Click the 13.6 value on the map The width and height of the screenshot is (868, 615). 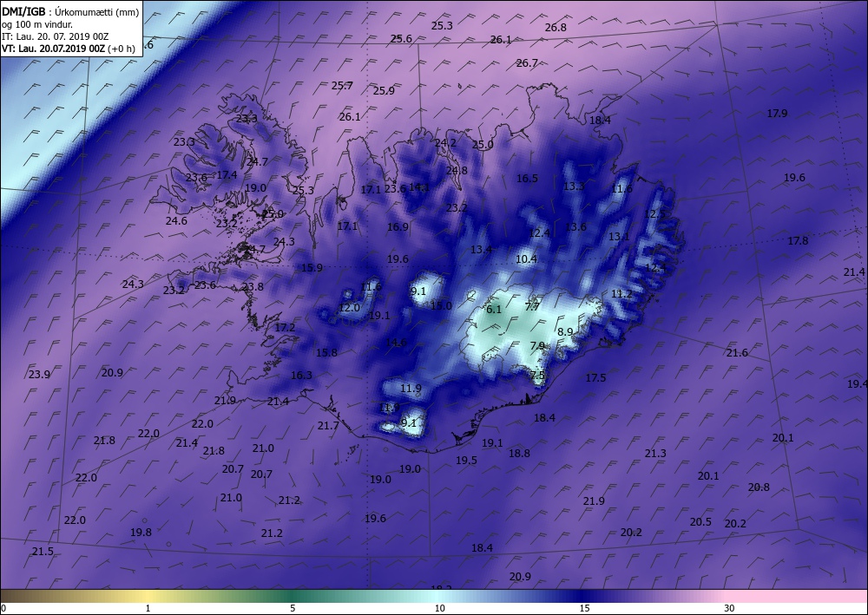575,226
